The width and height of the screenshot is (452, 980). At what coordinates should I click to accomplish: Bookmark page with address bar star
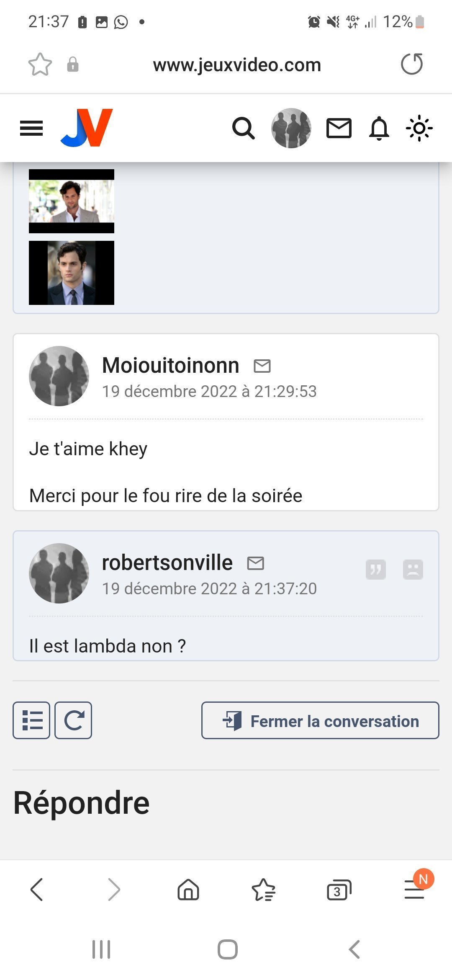(x=40, y=64)
